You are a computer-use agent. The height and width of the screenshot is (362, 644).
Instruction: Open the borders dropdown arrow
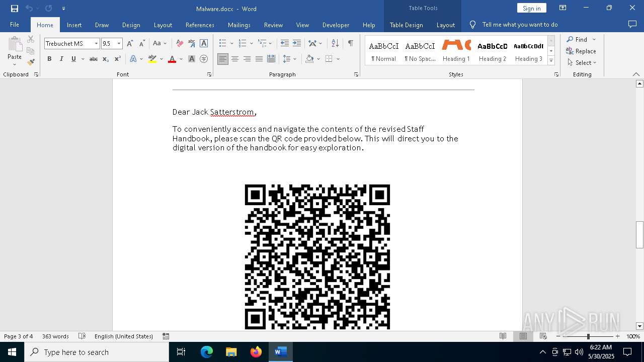click(338, 59)
